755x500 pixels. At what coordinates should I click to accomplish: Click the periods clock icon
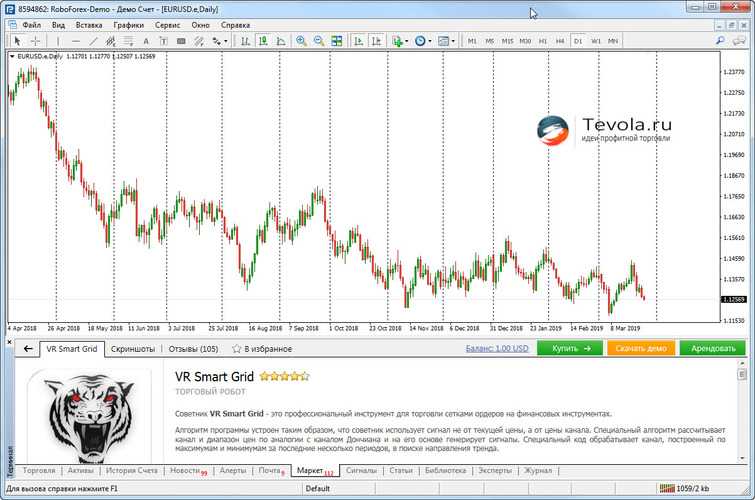coord(420,41)
